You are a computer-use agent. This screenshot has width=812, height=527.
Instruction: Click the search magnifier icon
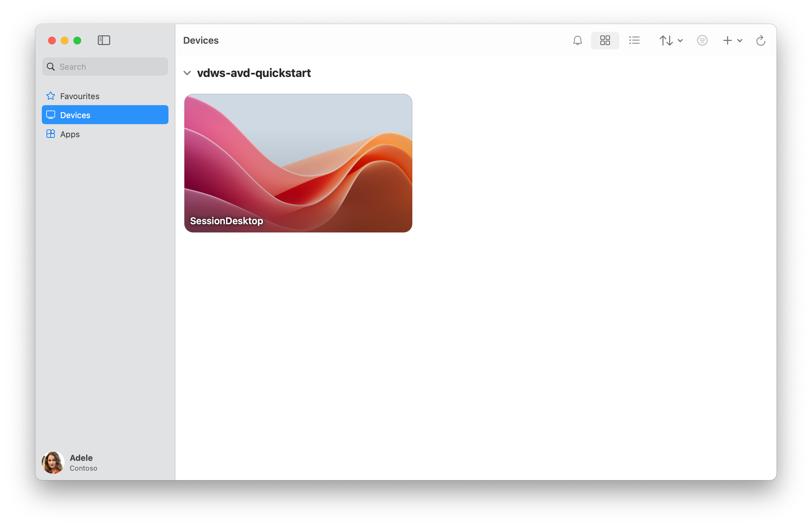pos(51,67)
